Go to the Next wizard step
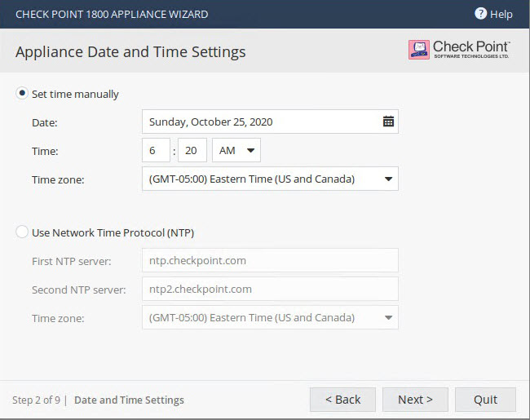The width and height of the screenshot is (530, 420). coord(415,400)
